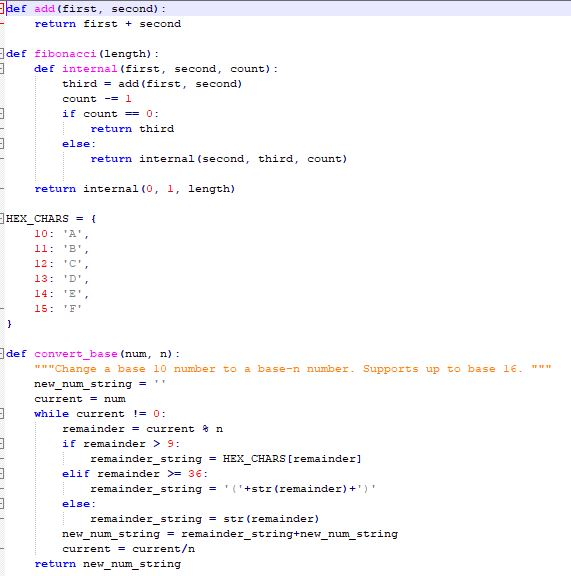Click the dictionary entry "10: 'A',"
The image size is (571, 576).
click(61, 234)
